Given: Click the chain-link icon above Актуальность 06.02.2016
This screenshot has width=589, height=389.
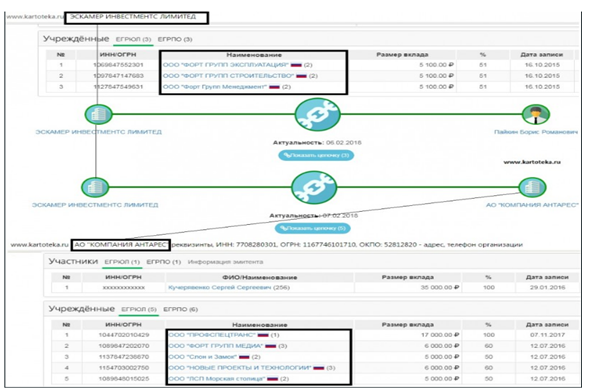Looking at the screenshot, I should 317,114.
